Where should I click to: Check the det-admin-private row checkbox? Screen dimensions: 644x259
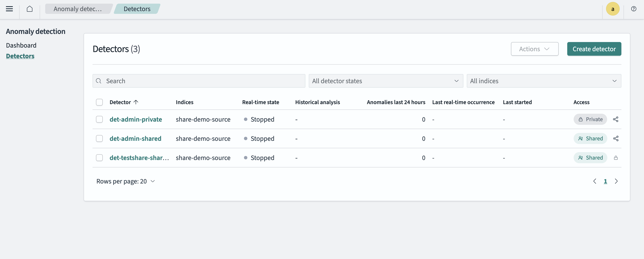point(99,119)
